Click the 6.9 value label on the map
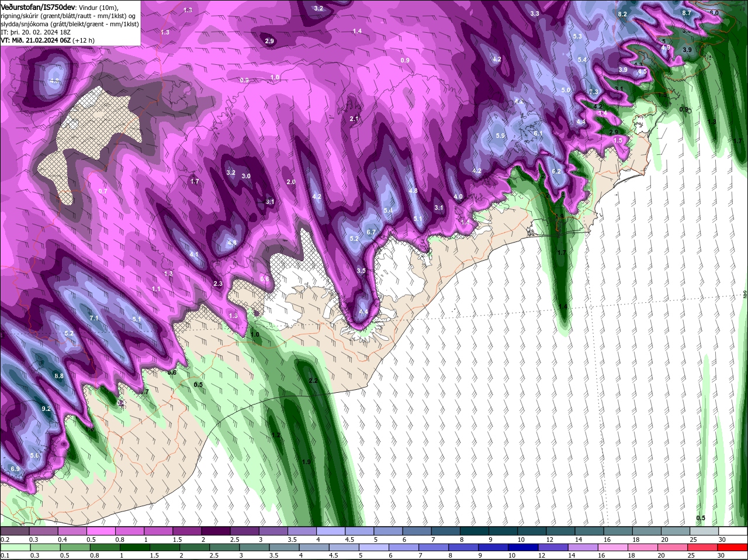 [x=15, y=469]
